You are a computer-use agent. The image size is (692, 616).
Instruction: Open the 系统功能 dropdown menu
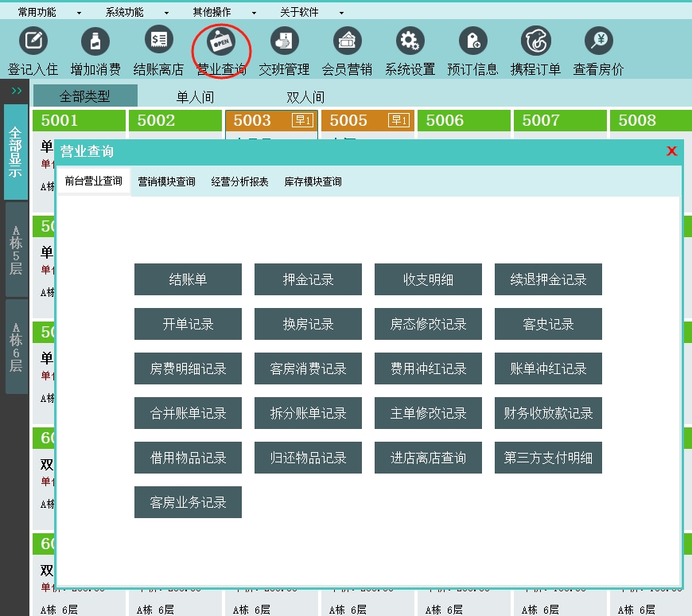pos(137,13)
